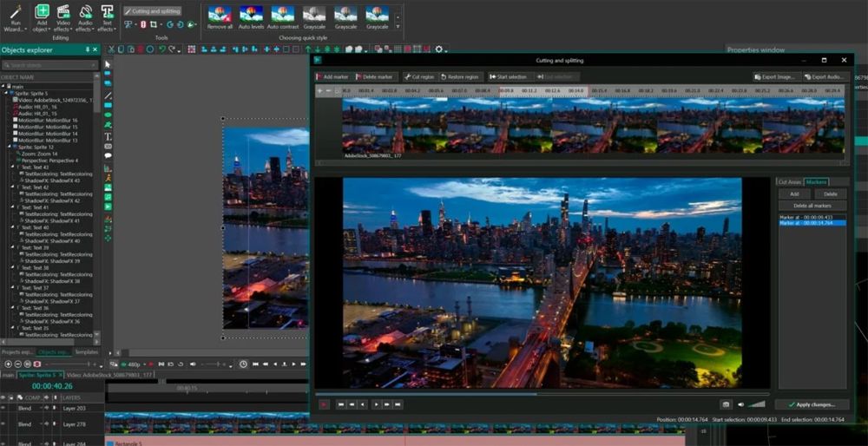The width and height of the screenshot is (868, 446).
Task: Open the Text effects dropdown
Action: [106, 17]
